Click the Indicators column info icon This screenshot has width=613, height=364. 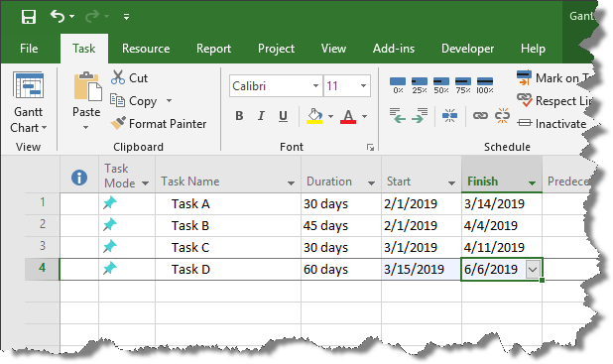point(79,178)
